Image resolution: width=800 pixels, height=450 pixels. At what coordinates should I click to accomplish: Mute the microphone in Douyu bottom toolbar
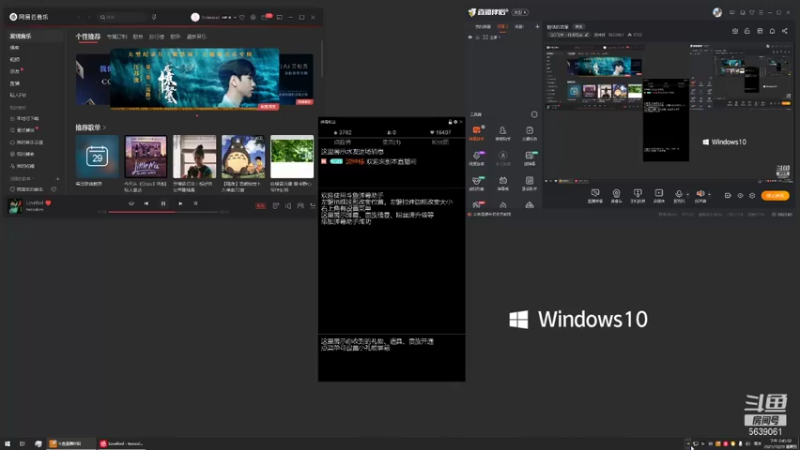point(678,194)
